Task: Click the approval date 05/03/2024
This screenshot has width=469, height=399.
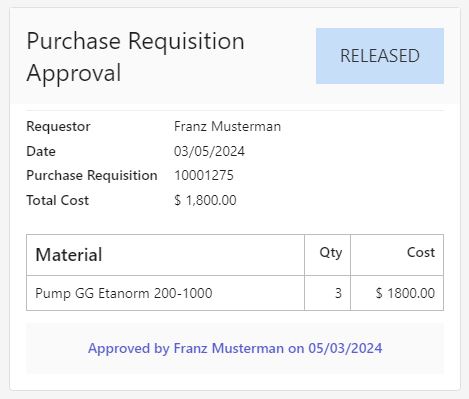Action: tap(345, 348)
